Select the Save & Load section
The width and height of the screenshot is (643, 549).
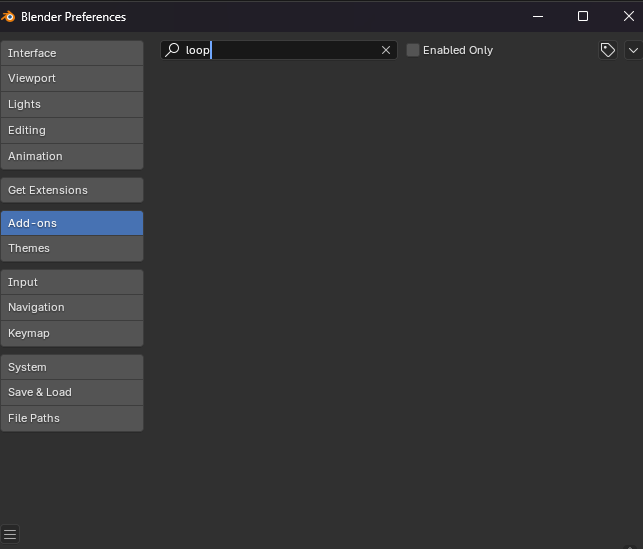click(x=72, y=392)
